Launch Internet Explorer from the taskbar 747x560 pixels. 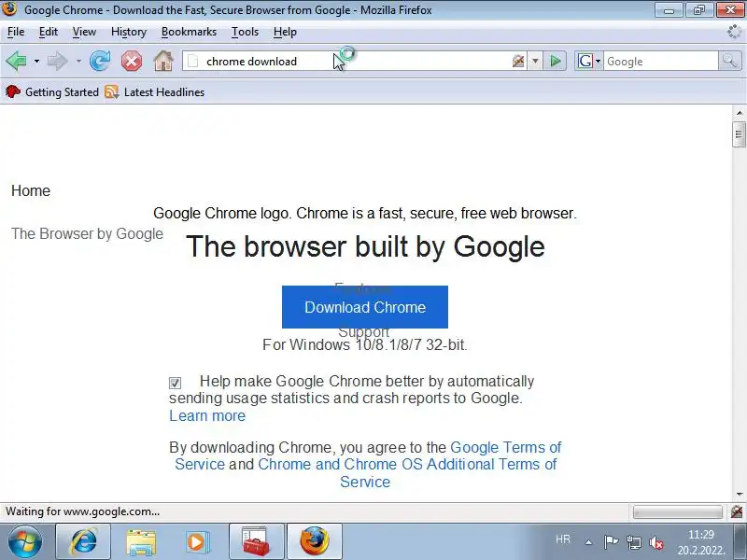click(84, 541)
